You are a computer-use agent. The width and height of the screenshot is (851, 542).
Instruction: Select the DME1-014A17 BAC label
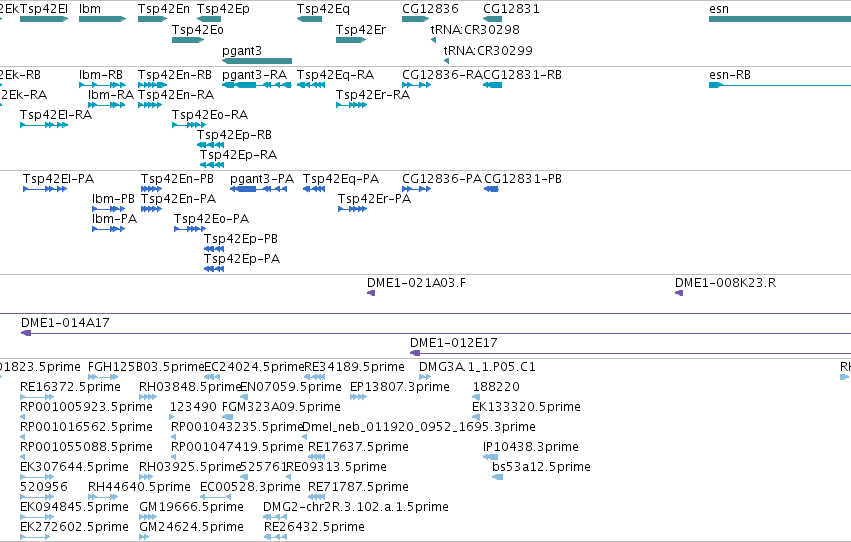coord(65,323)
